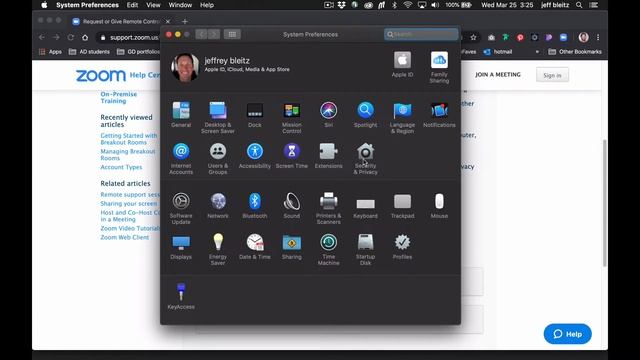Open Sound preferences
This screenshot has height=360, width=640.
tap(291, 205)
